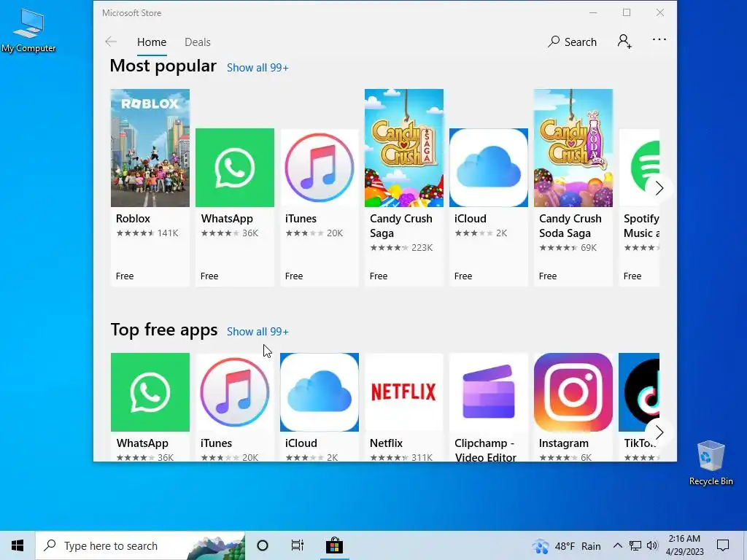Switch to the Home tab
The width and height of the screenshot is (747, 560).
pos(152,42)
